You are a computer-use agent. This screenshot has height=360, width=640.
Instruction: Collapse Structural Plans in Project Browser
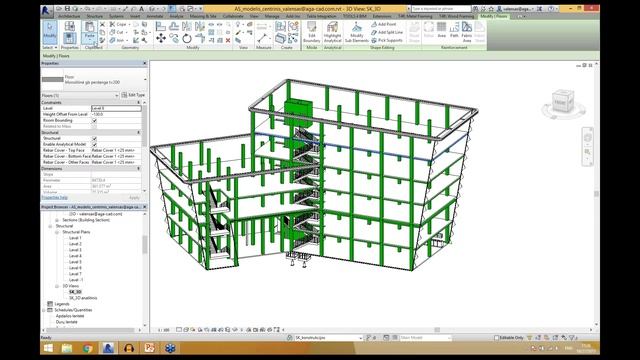[x=57, y=232]
